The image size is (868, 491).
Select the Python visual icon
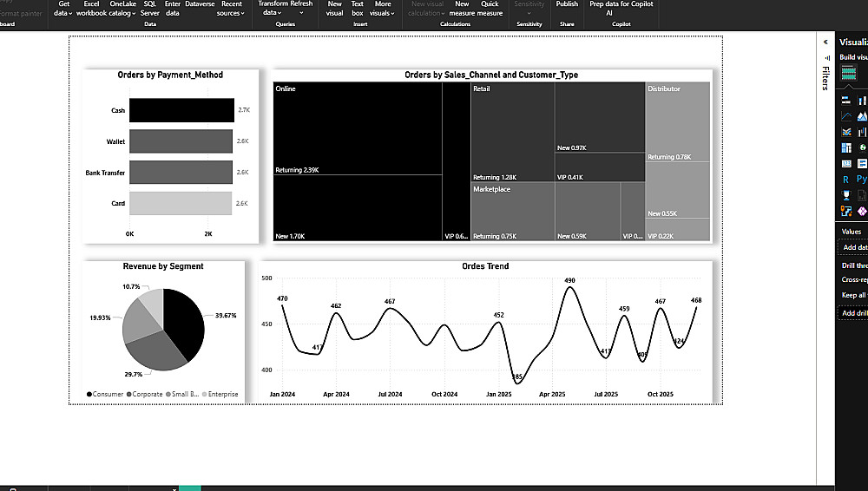[862, 180]
